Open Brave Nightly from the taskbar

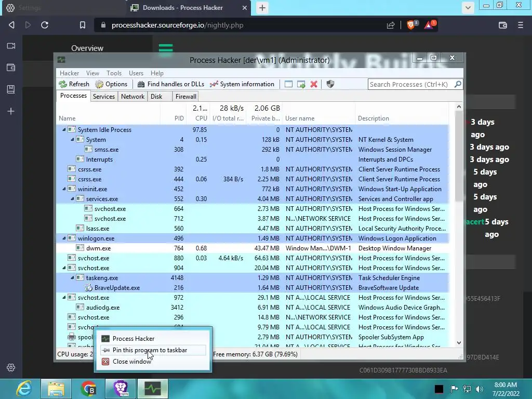(x=121, y=389)
